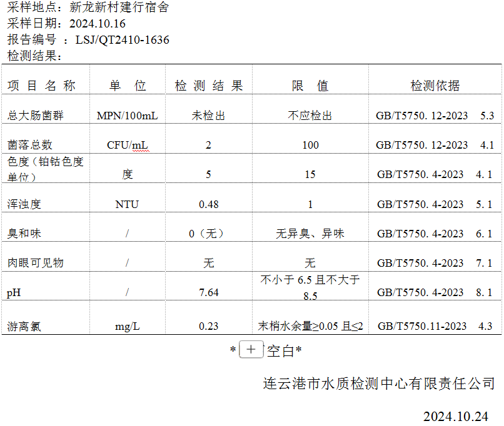Viewport: 504px width, 426px height.
Task: Select the company name 连云港市水质检测中心有限责任公司
Action: tap(379, 384)
